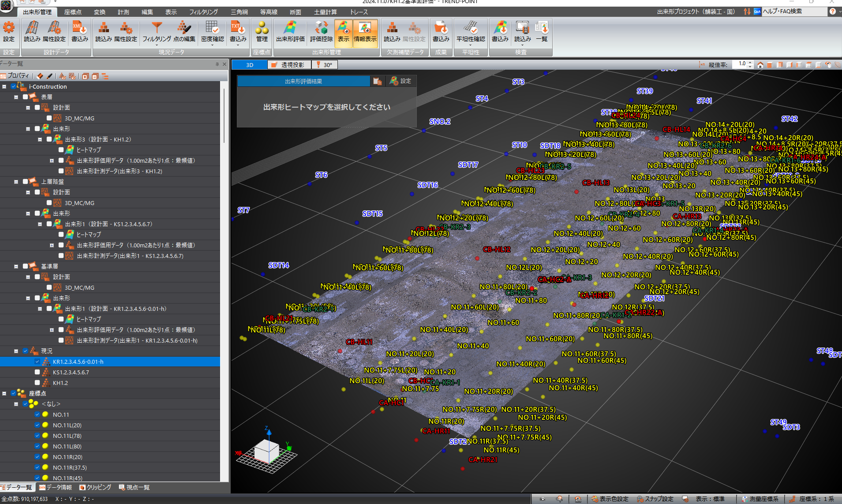This screenshot has width=842, height=504.
Task: Click 書込み in 検査 group
Action: 500,31
